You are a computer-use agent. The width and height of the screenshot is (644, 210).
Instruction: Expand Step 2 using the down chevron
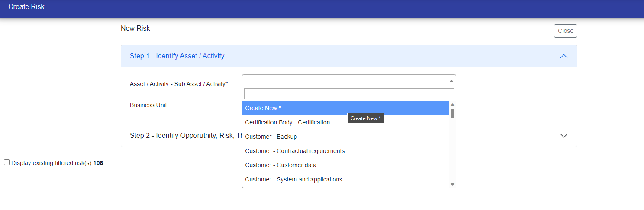point(563,136)
